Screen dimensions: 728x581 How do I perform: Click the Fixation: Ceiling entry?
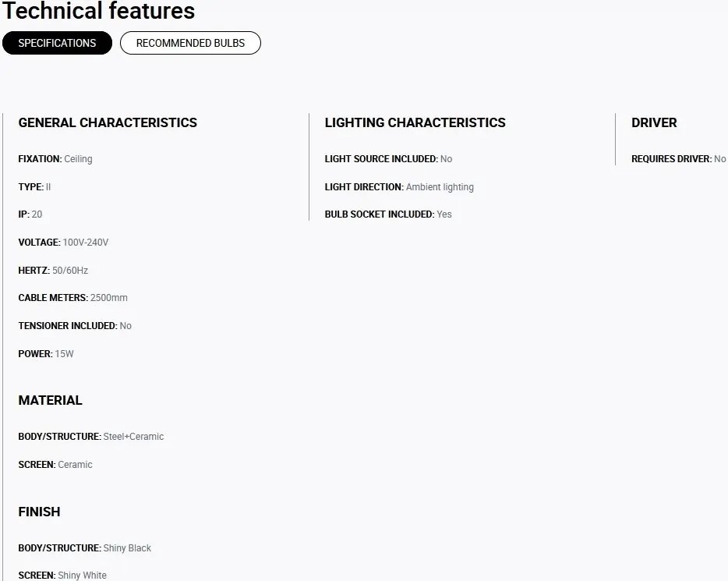(55, 159)
